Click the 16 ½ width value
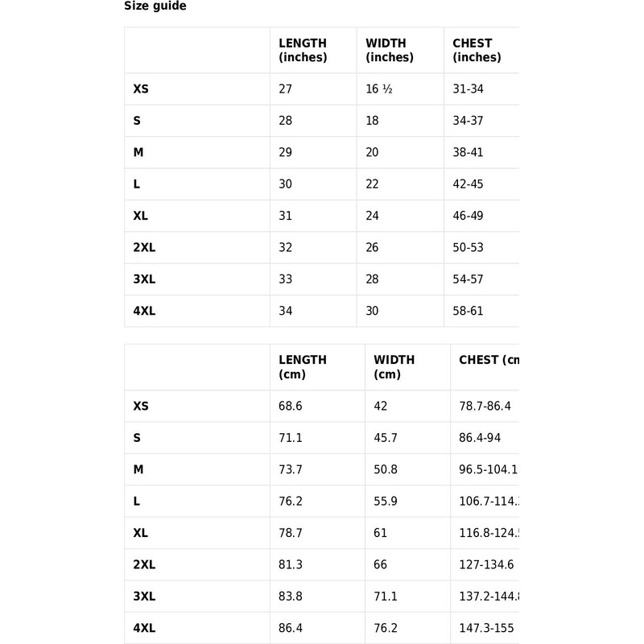 point(378,89)
